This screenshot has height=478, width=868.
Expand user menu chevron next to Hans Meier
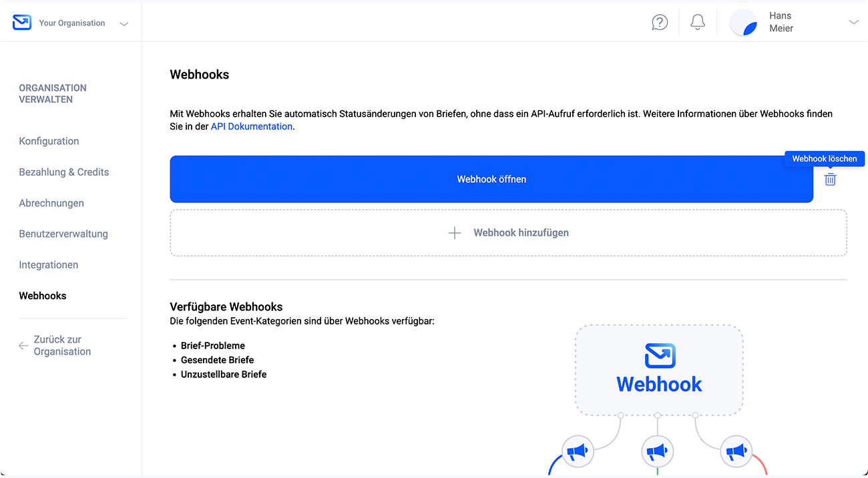(853, 23)
